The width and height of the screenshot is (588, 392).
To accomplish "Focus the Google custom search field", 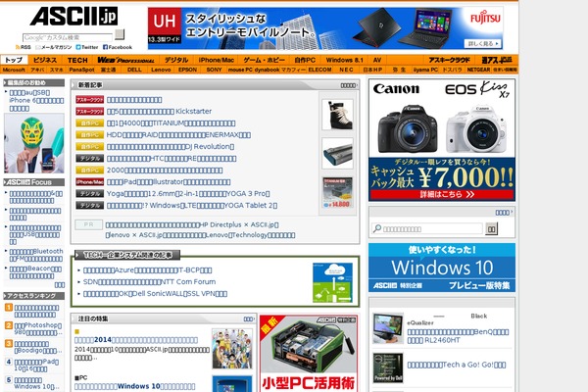I will pyautogui.click(x=68, y=37).
